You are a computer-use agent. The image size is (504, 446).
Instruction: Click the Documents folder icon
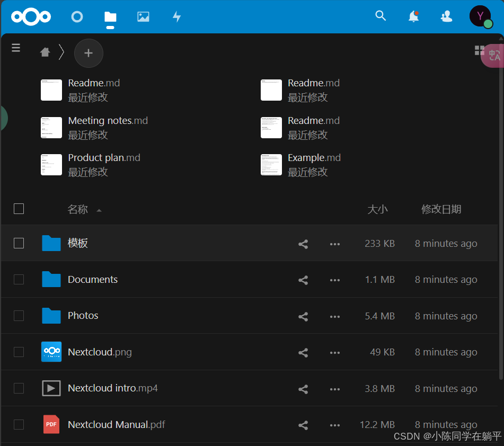pos(51,279)
